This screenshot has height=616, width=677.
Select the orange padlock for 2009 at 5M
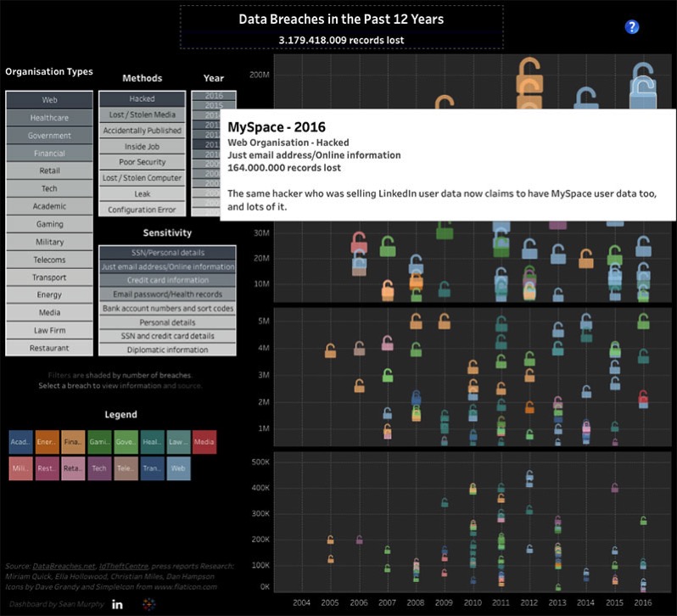(445, 322)
